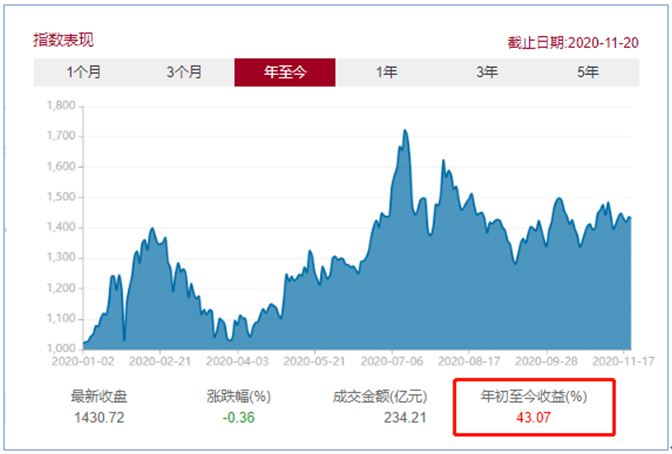
Task: Click the 2020-05-21 x-axis date
Action: pos(314,361)
